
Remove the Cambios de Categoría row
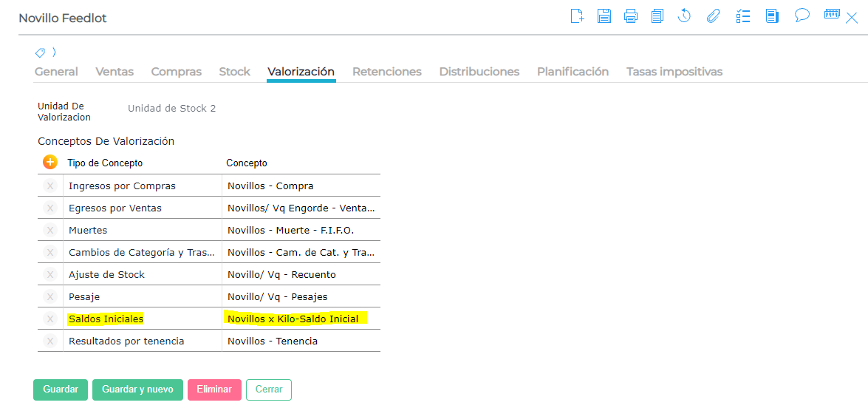point(49,253)
